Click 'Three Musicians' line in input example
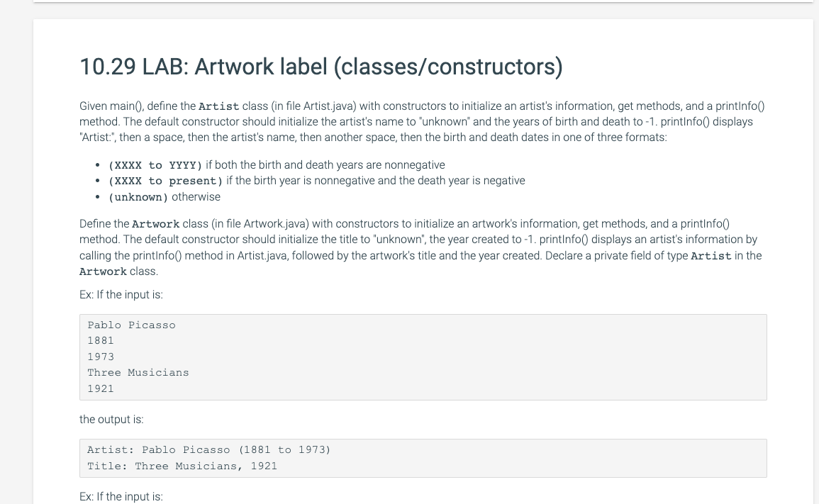 (138, 372)
